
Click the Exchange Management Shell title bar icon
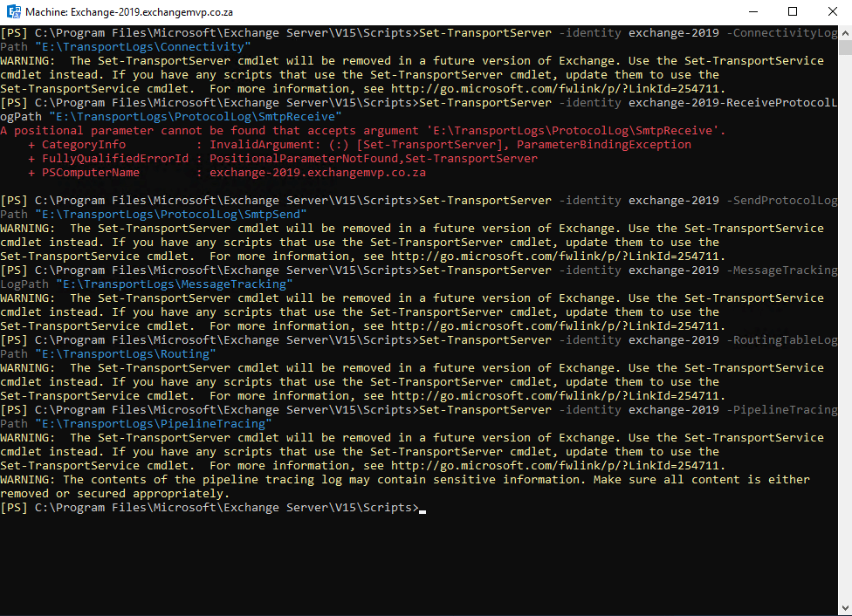click(14, 11)
